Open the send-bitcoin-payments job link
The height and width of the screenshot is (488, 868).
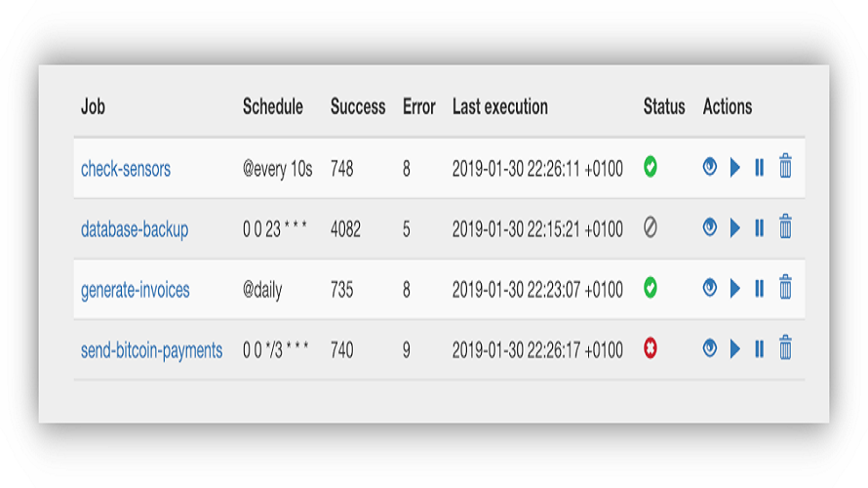pyautogui.click(x=152, y=350)
